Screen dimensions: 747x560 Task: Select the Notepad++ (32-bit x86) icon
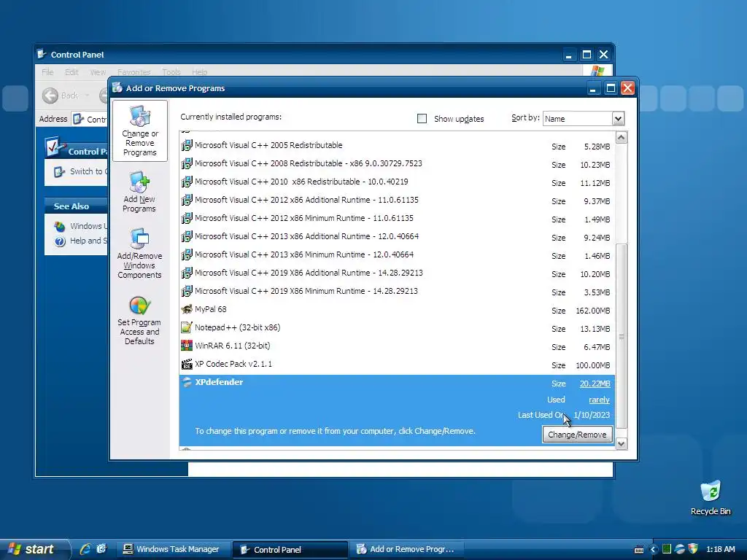187,327
